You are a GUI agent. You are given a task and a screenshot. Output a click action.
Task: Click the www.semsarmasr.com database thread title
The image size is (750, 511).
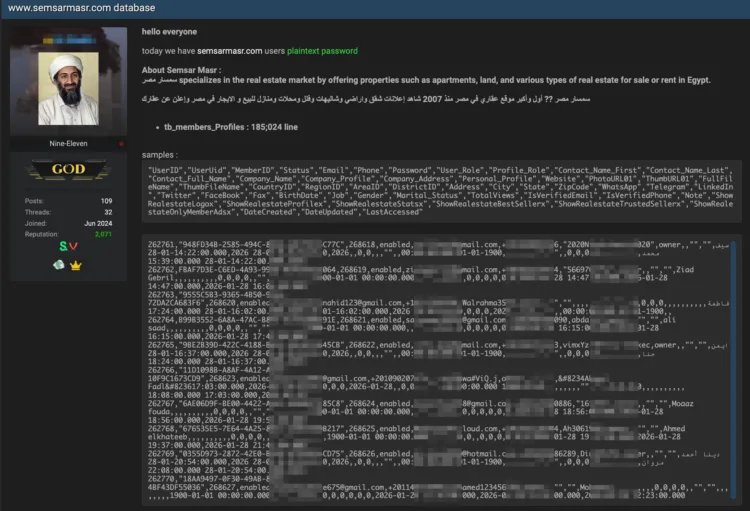(x=81, y=8)
